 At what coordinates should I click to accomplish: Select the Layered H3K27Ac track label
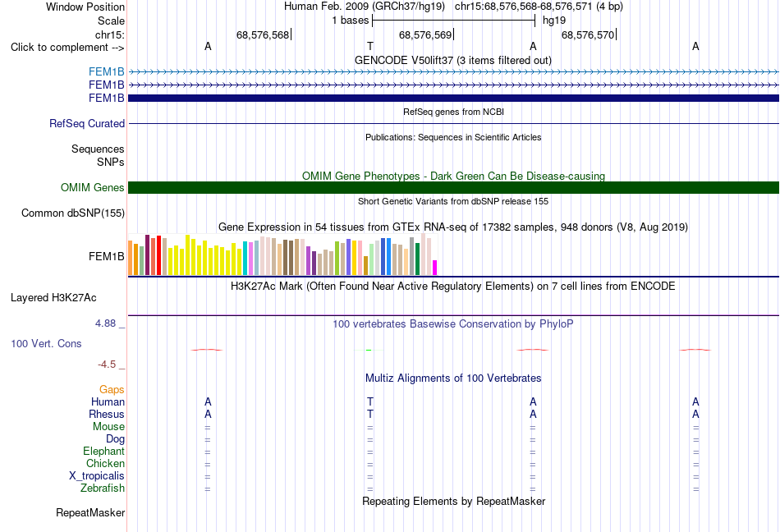pyautogui.click(x=53, y=298)
